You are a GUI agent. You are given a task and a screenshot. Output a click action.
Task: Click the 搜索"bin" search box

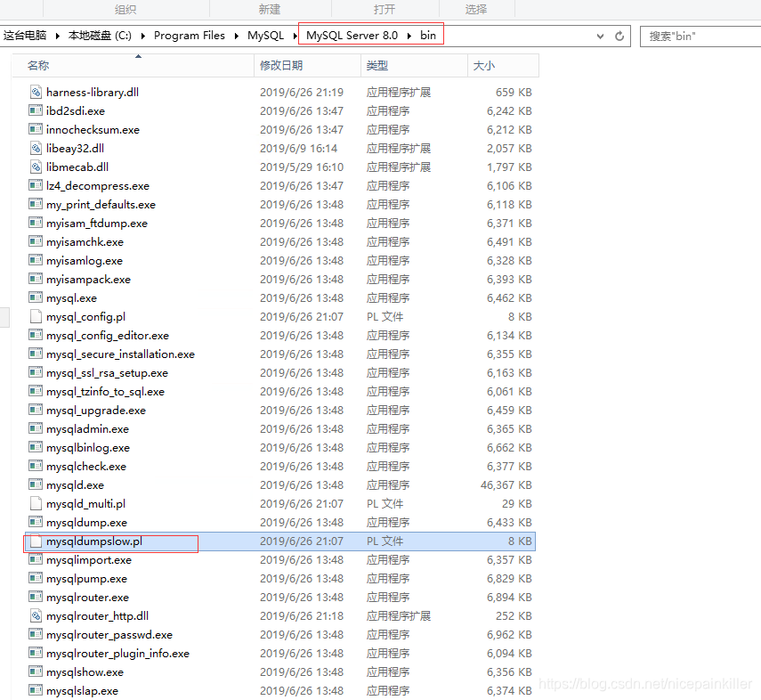(x=700, y=36)
